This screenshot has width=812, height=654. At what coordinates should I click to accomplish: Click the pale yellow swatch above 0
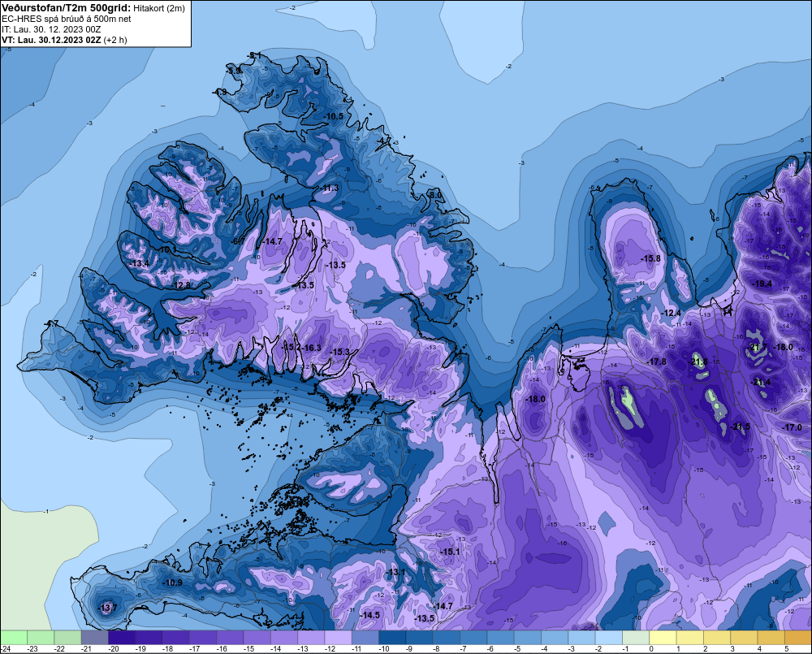tap(663, 637)
